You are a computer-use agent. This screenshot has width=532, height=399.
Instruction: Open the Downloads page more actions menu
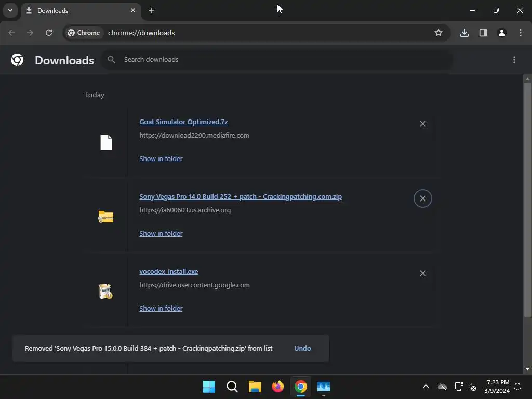(514, 60)
